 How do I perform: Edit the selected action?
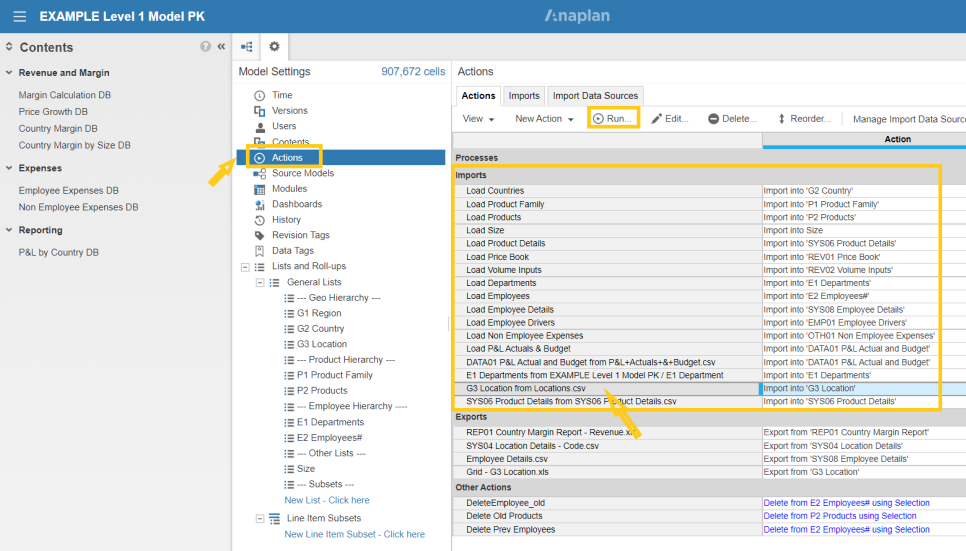pos(670,118)
